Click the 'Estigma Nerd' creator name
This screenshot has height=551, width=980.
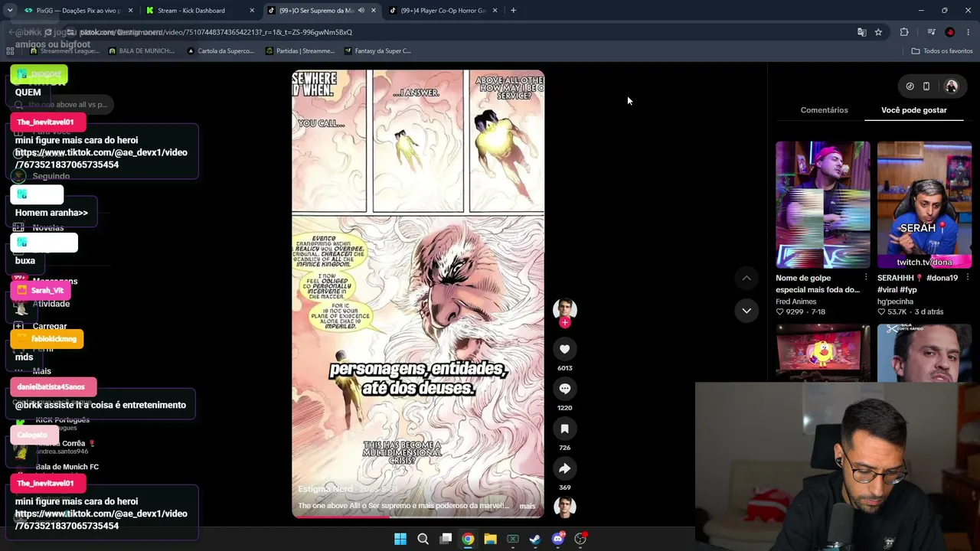pos(325,489)
